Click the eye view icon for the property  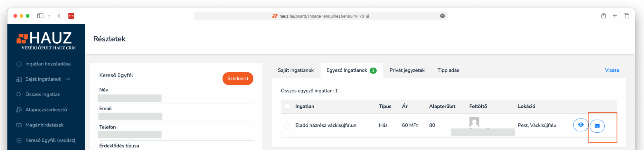point(581,125)
